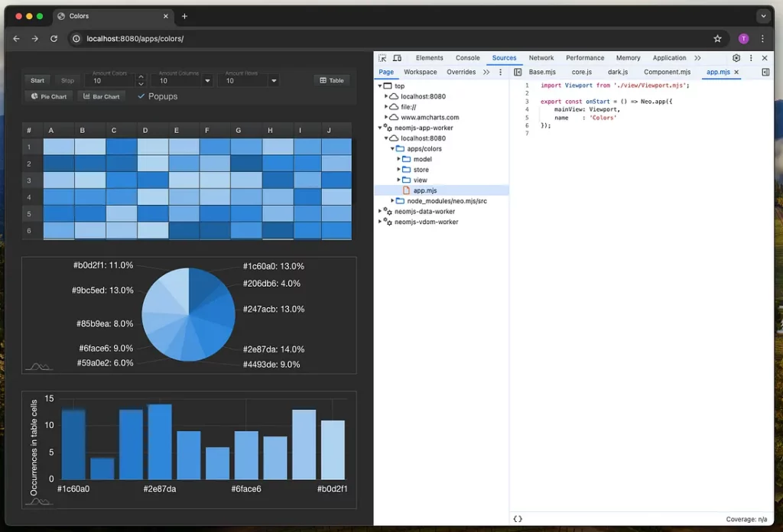Toggle the device toolbar icon
Viewport: 783px width, 532px height.
pyautogui.click(x=397, y=58)
